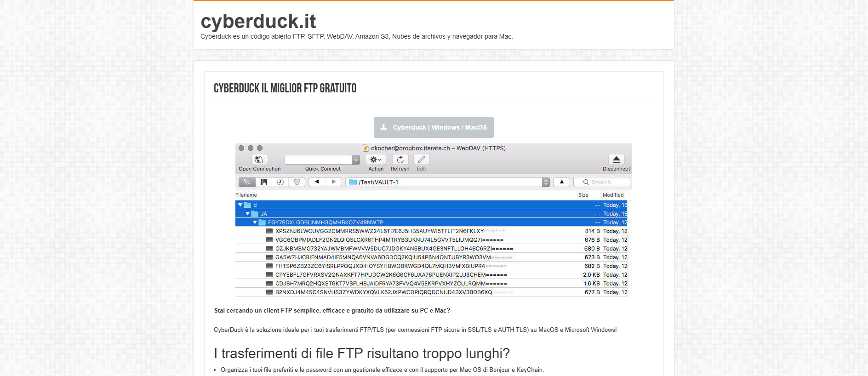Collapse the EGY76DXLGD6UNMH3 folder triangle

(x=255, y=222)
